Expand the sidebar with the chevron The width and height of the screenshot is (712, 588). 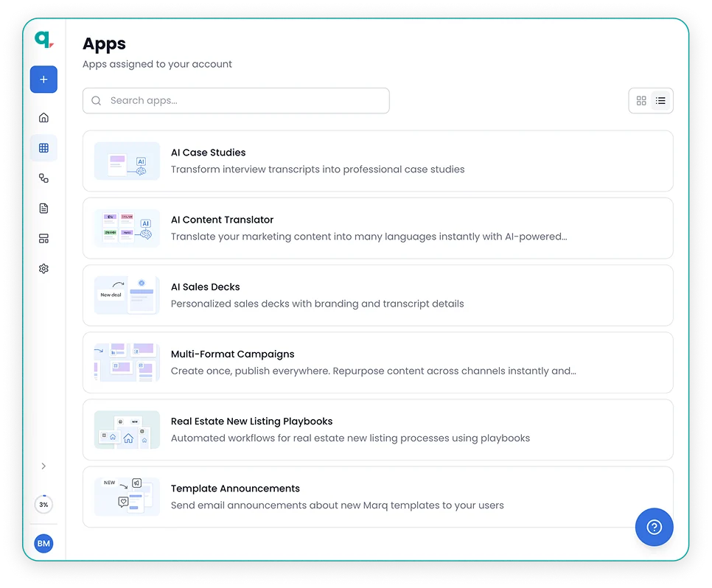point(43,466)
